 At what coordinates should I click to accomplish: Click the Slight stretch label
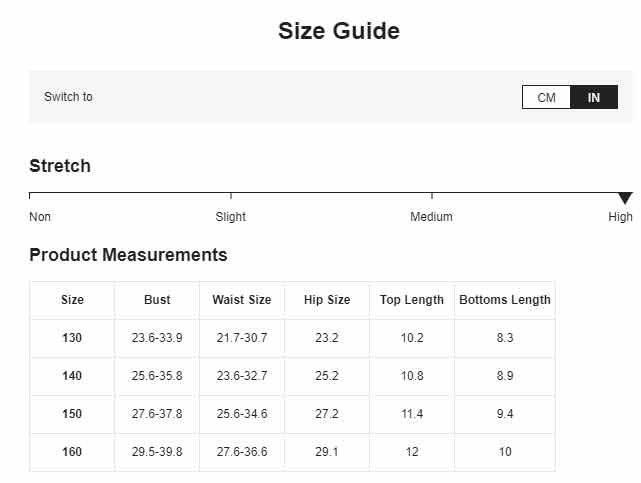[231, 217]
